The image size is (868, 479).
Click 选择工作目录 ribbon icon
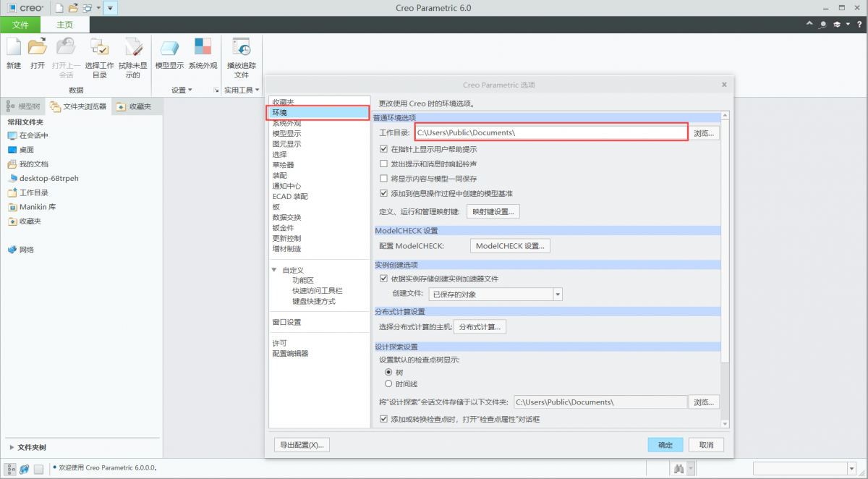click(99, 47)
